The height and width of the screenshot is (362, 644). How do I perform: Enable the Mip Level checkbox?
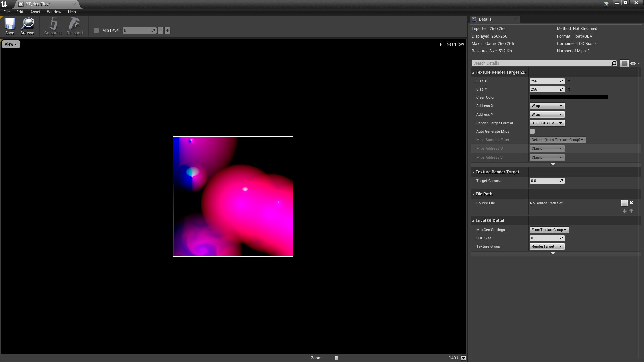point(96,31)
